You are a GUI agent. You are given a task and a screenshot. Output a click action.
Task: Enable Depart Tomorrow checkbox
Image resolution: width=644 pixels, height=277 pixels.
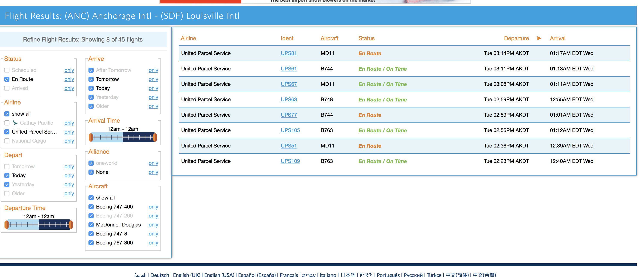click(7, 167)
